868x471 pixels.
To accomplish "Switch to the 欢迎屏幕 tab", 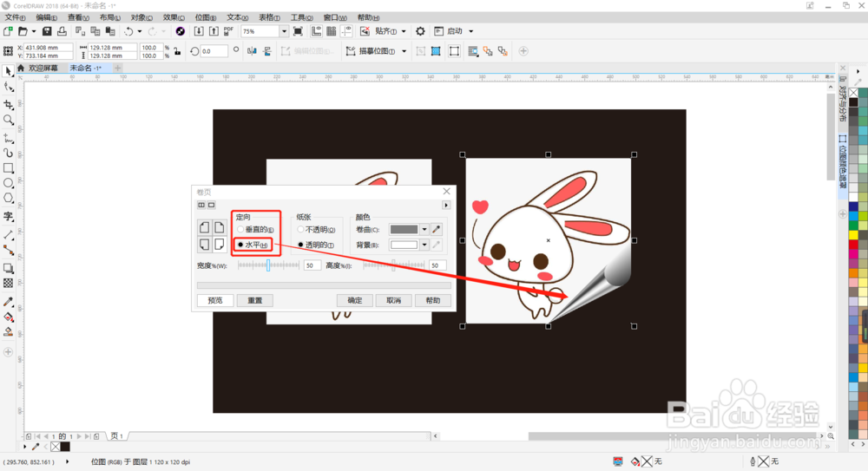I will pos(43,68).
